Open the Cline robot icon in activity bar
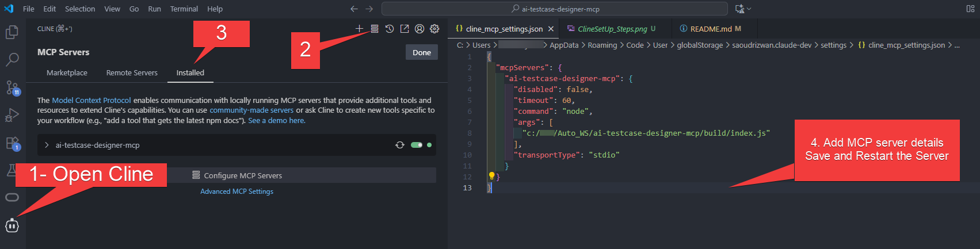The width and height of the screenshot is (980, 249). point(12,225)
